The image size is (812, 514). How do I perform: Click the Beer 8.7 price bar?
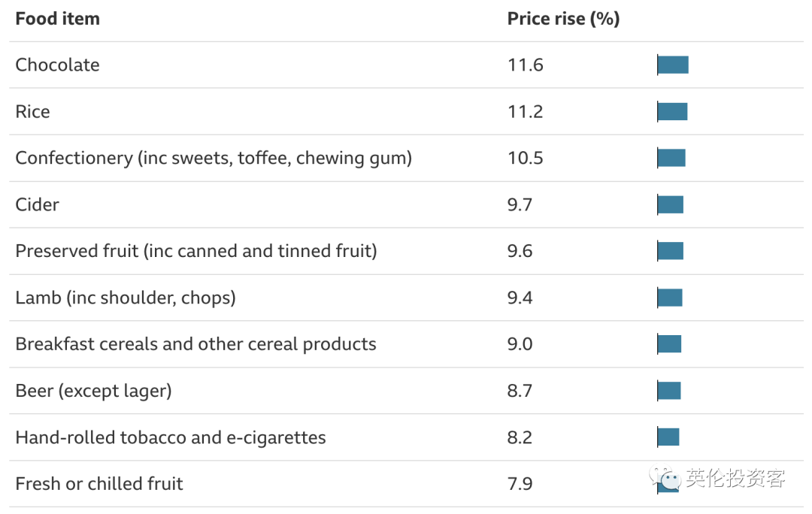click(x=669, y=391)
